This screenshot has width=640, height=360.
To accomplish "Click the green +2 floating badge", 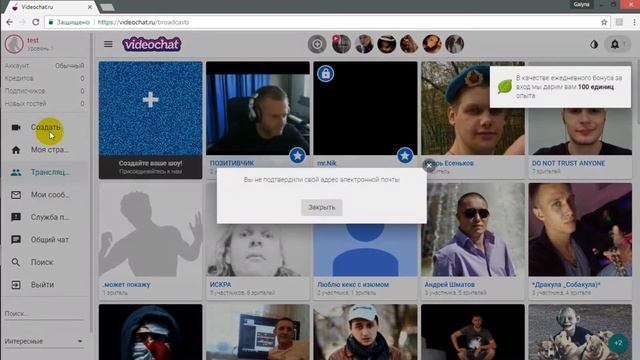I will pyautogui.click(x=618, y=343).
